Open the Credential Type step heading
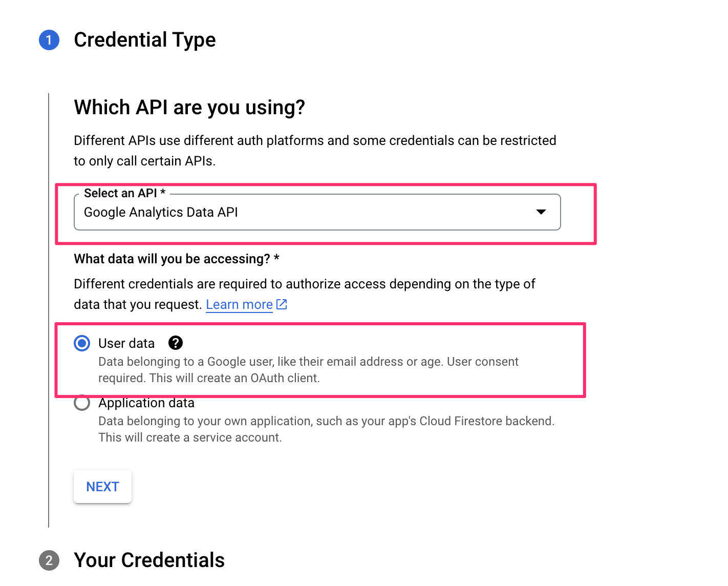This screenshot has width=728, height=586. pos(145,40)
